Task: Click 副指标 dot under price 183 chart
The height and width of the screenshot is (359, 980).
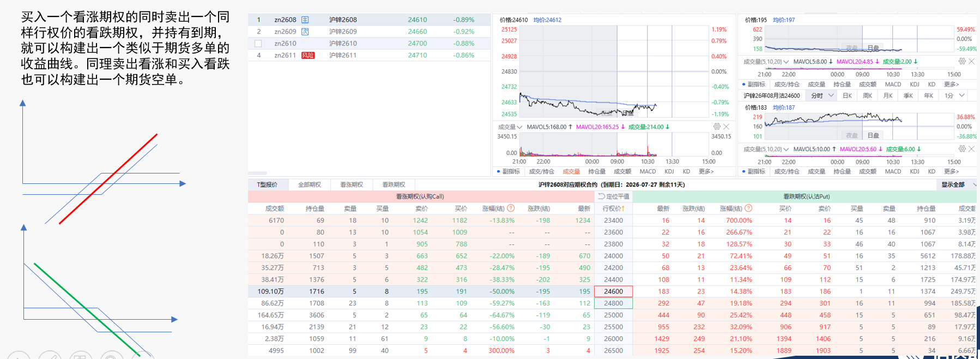Action: (x=744, y=171)
